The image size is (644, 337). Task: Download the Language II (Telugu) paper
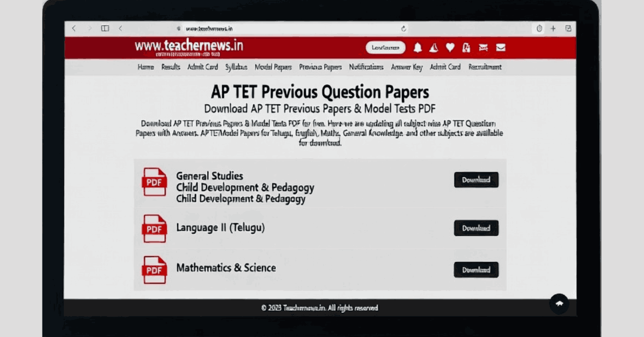(x=476, y=228)
